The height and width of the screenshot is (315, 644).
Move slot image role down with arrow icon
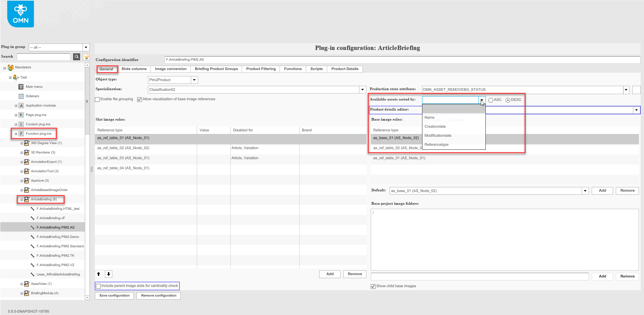click(109, 274)
